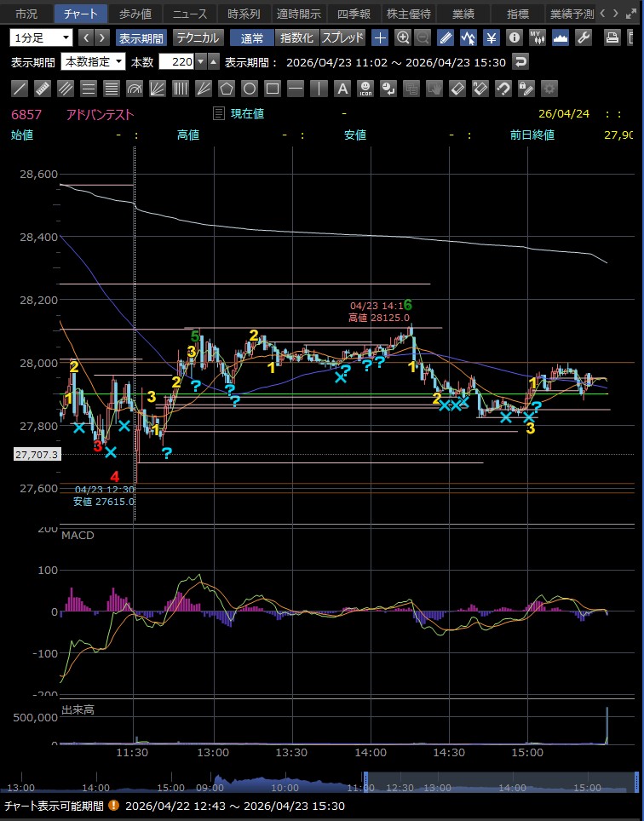Click the printer icon
The image size is (644, 821).
pos(612,37)
